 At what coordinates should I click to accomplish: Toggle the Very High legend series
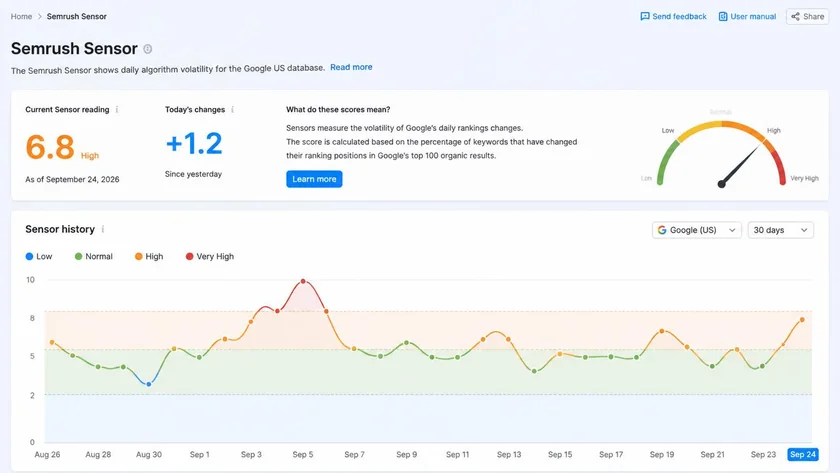click(209, 257)
